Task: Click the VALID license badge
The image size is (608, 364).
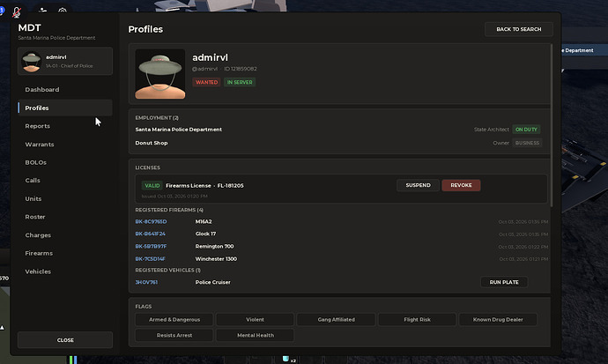Action: [152, 186]
